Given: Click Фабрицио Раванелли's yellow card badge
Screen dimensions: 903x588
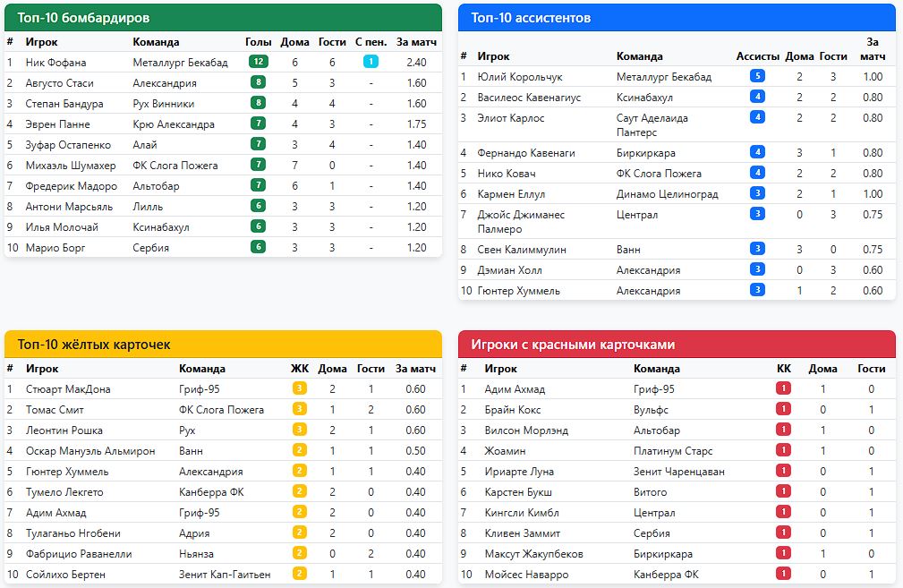Looking at the screenshot, I should pyautogui.click(x=300, y=553).
